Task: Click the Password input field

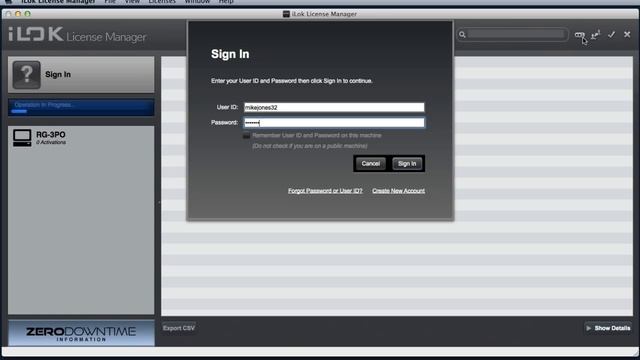Action: [334, 123]
